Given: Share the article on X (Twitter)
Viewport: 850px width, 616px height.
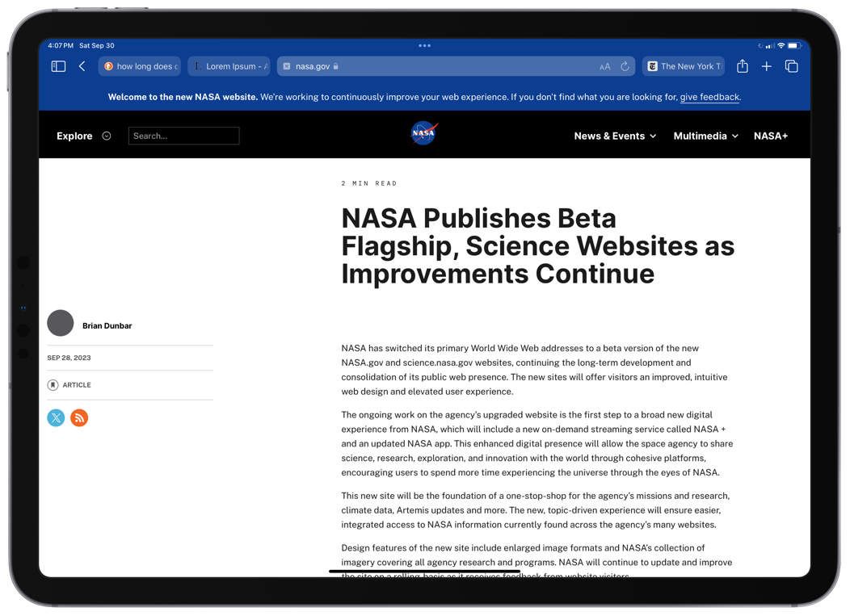Looking at the screenshot, I should [56, 417].
